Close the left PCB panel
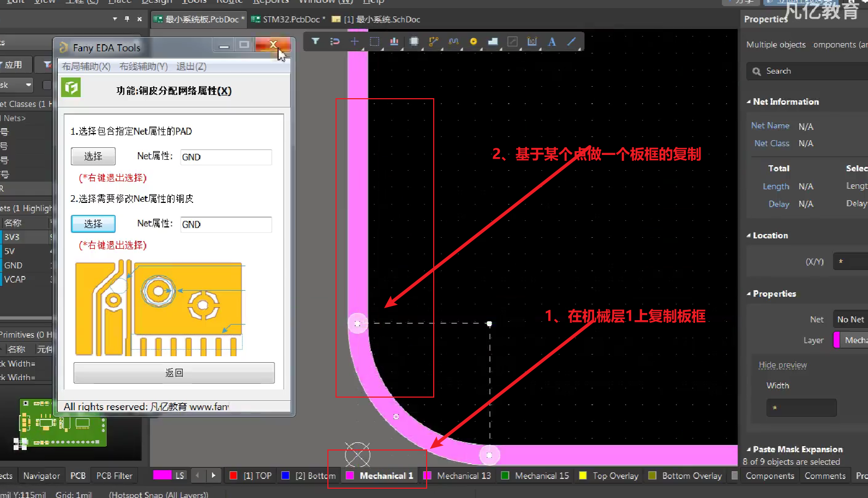The width and height of the screenshot is (868, 498). pos(140,19)
